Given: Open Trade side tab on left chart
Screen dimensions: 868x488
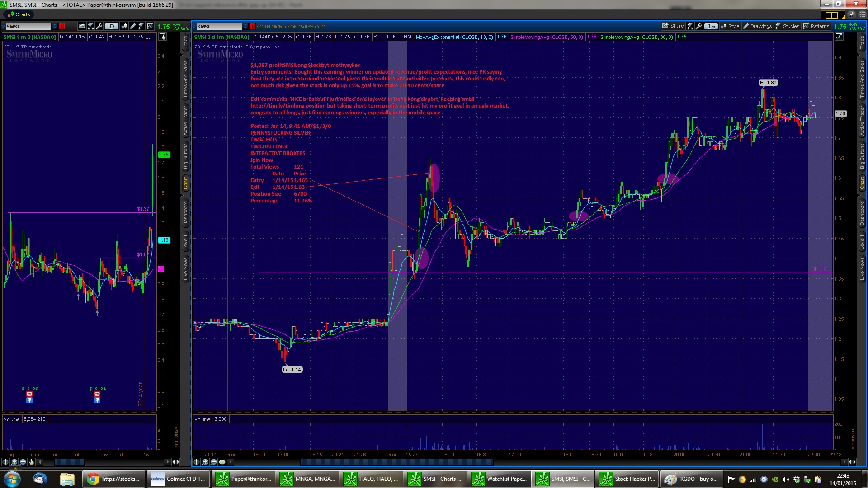Looking at the screenshot, I should pyautogui.click(x=185, y=43).
